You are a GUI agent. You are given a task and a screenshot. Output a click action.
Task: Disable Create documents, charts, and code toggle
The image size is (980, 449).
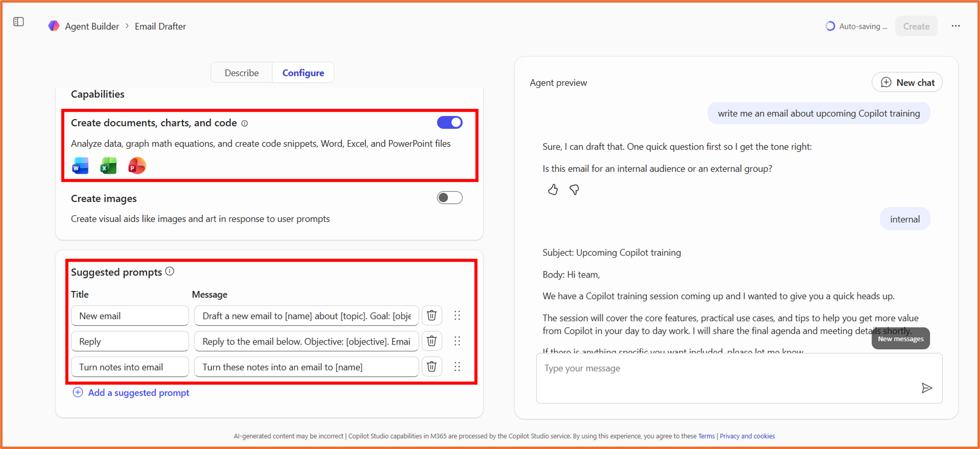tap(450, 122)
